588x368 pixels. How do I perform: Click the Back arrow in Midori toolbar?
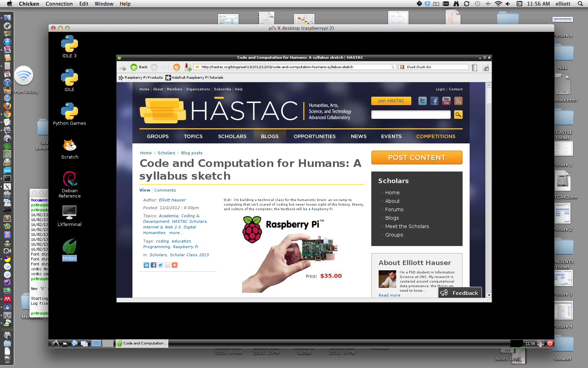134,67
